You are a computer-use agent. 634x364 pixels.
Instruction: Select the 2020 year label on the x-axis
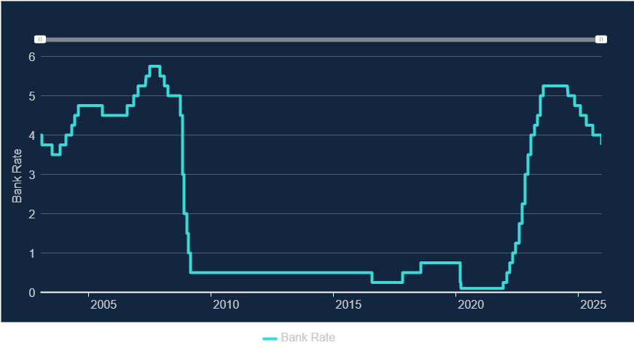tap(471, 304)
